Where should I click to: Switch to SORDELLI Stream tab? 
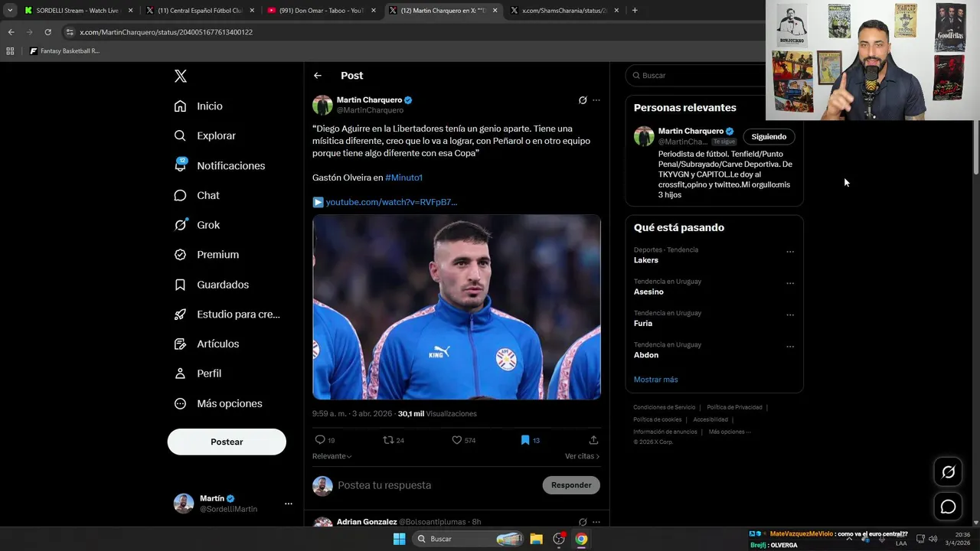[x=77, y=11]
